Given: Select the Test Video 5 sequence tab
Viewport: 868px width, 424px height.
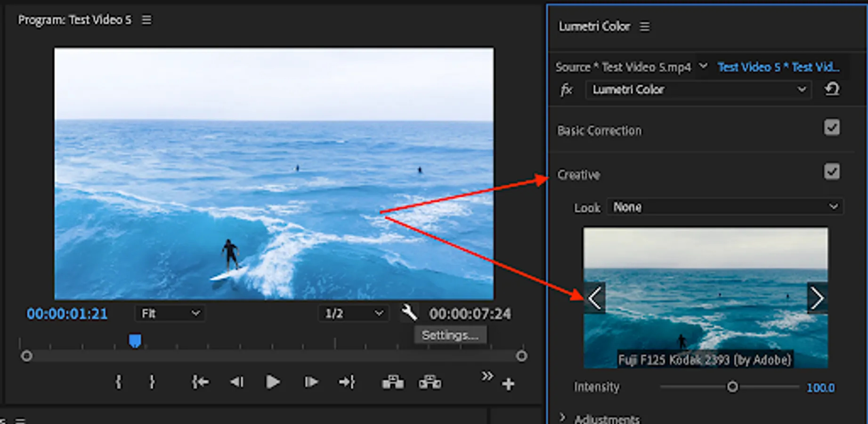Looking at the screenshot, I should (778, 67).
